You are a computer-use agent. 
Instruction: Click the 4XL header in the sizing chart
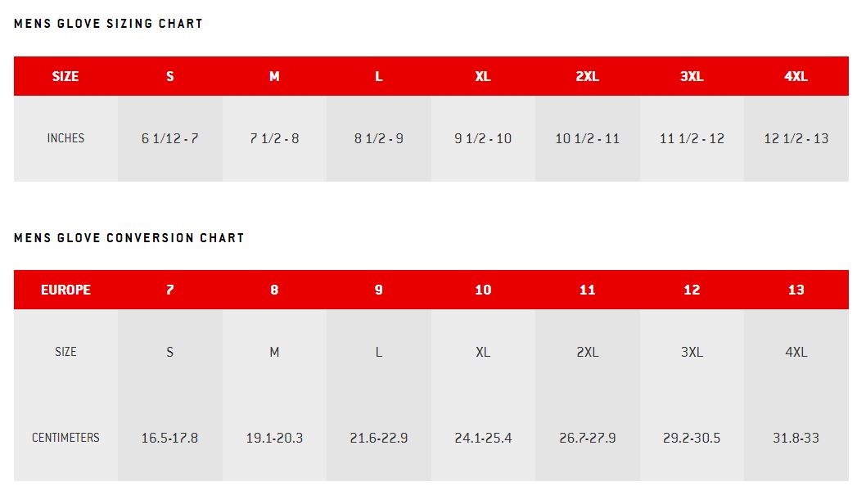click(x=796, y=76)
